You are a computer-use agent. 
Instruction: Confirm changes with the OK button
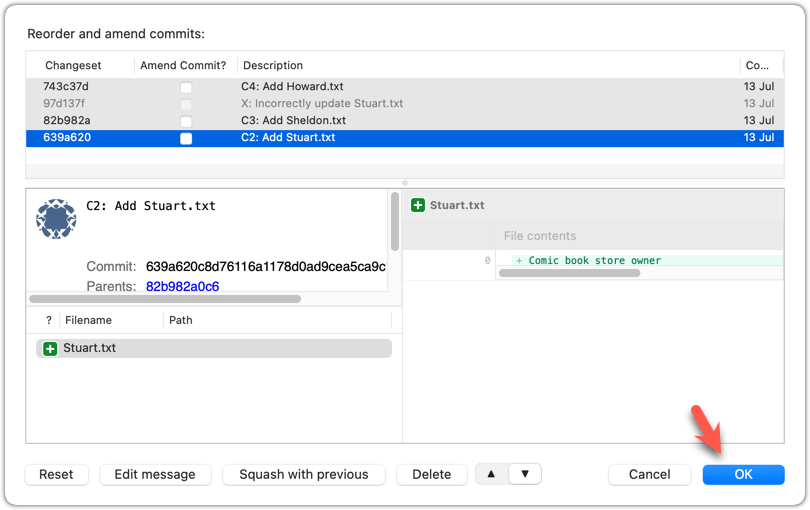coord(743,474)
